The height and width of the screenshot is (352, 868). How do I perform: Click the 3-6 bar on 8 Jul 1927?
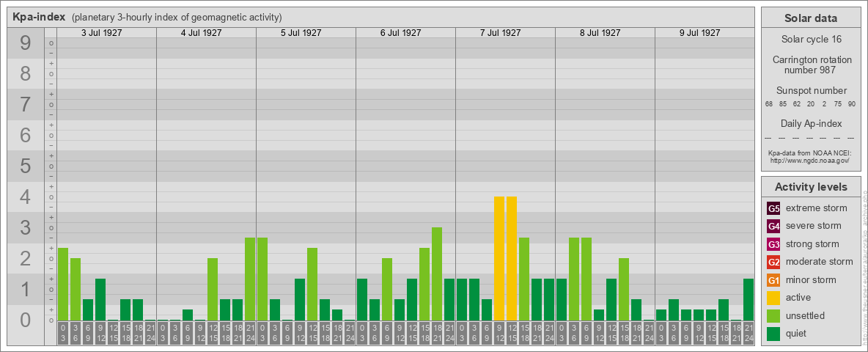(574, 279)
